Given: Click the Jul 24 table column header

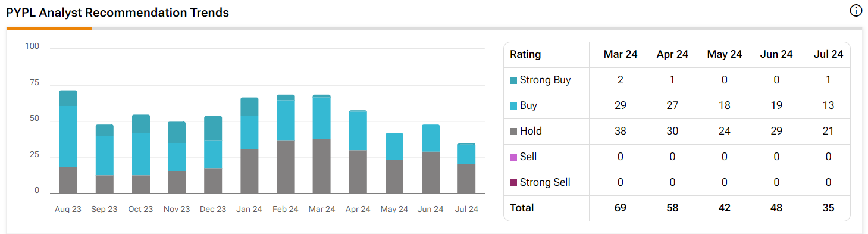Looking at the screenshot, I should pyautogui.click(x=829, y=54).
